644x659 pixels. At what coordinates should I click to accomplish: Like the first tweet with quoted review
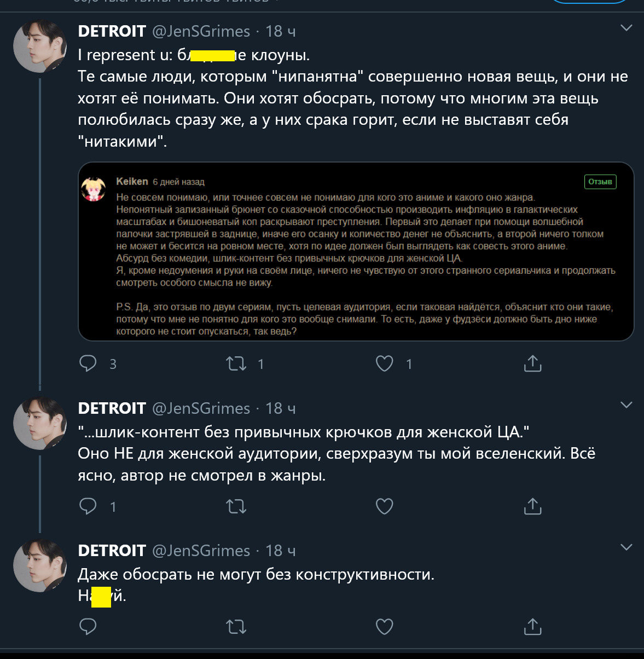[385, 363]
